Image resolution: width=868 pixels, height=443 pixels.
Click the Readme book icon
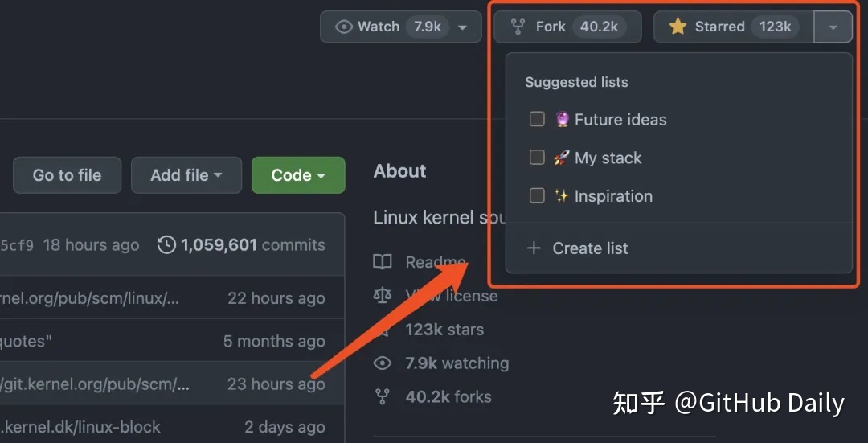[x=383, y=262]
